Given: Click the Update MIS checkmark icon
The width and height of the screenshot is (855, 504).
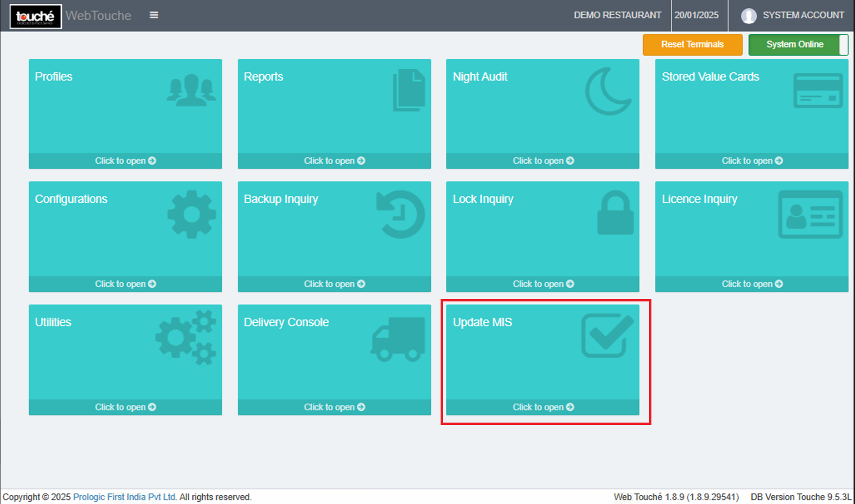Looking at the screenshot, I should click(607, 335).
